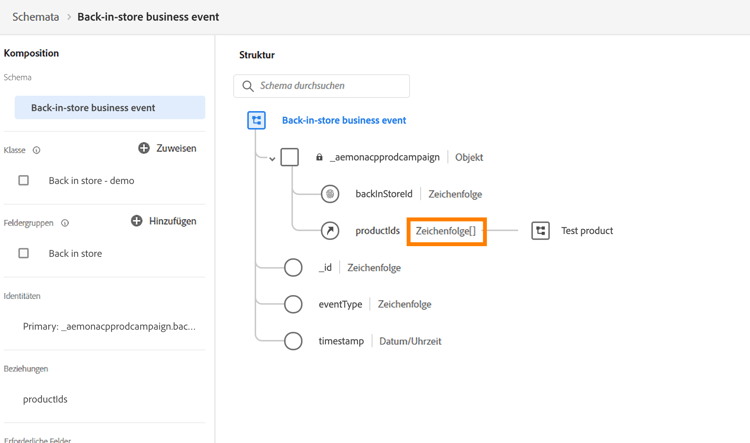
Task: Collapse the _aemonacpprodcampaign object node
Action: point(272,158)
